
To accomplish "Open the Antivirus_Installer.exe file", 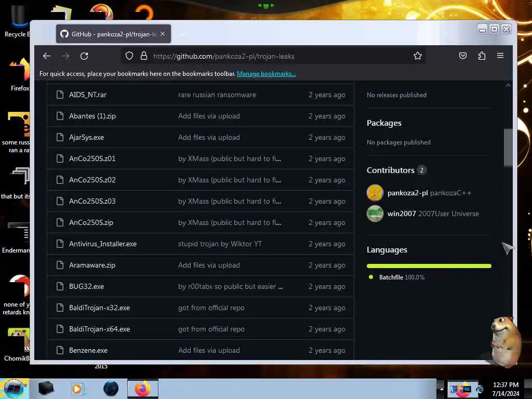I will 102,244.
